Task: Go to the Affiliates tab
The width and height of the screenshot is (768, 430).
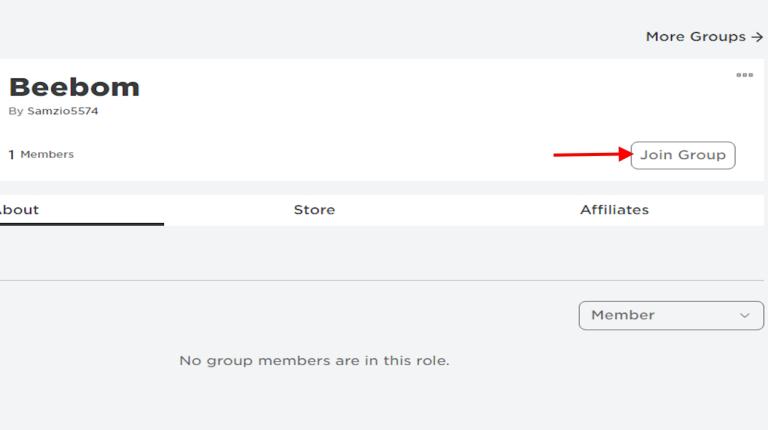Action: pos(614,210)
